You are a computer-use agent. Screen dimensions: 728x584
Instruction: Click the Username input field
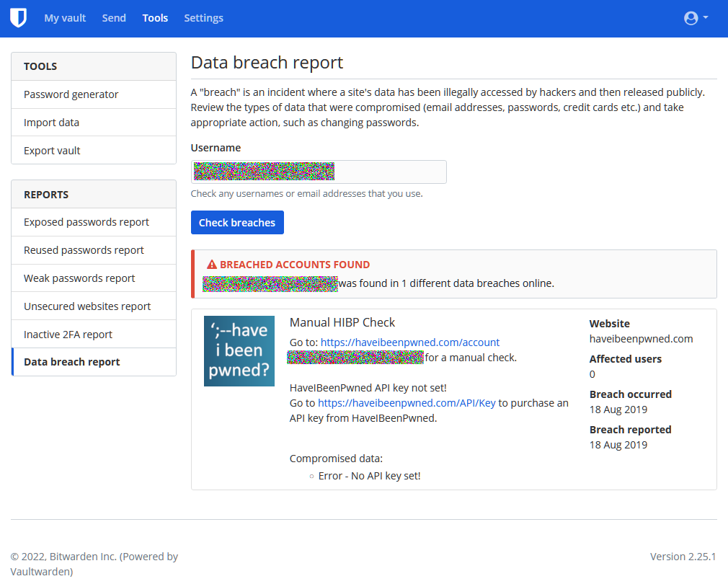319,172
